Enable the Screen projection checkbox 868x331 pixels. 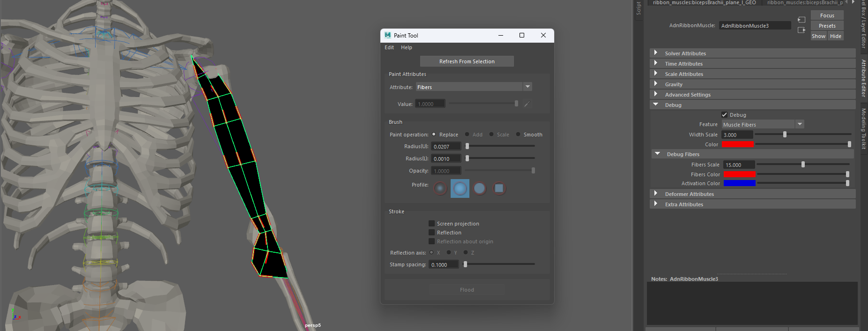click(x=432, y=224)
